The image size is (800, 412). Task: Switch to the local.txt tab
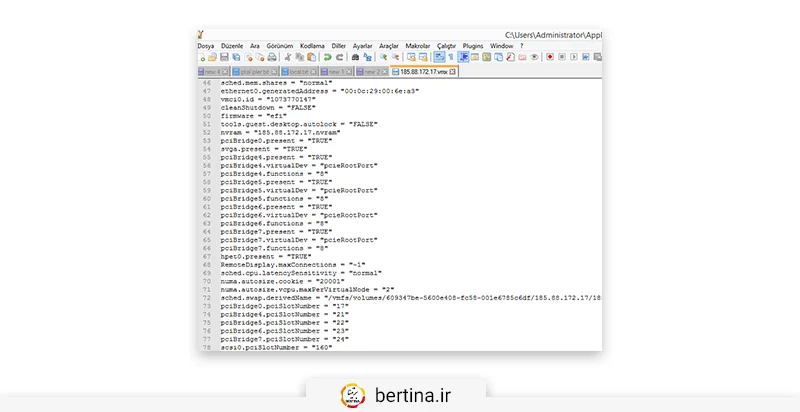(x=298, y=72)
